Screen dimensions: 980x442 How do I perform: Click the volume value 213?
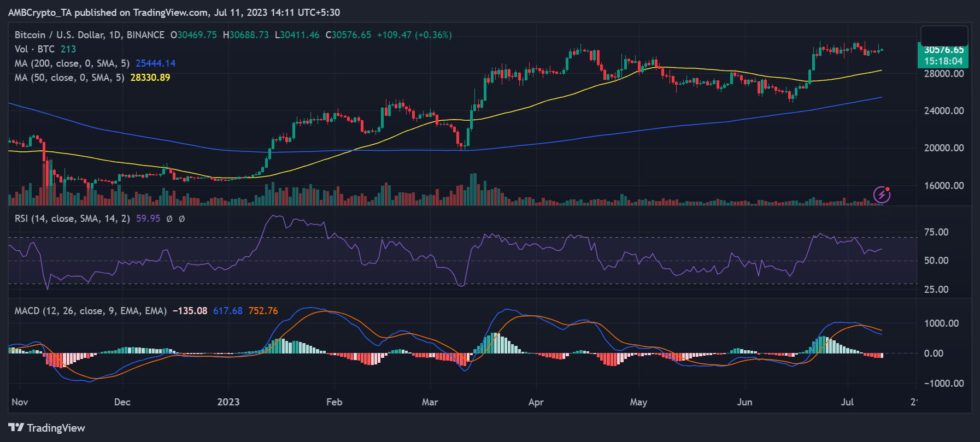[68, 49]
